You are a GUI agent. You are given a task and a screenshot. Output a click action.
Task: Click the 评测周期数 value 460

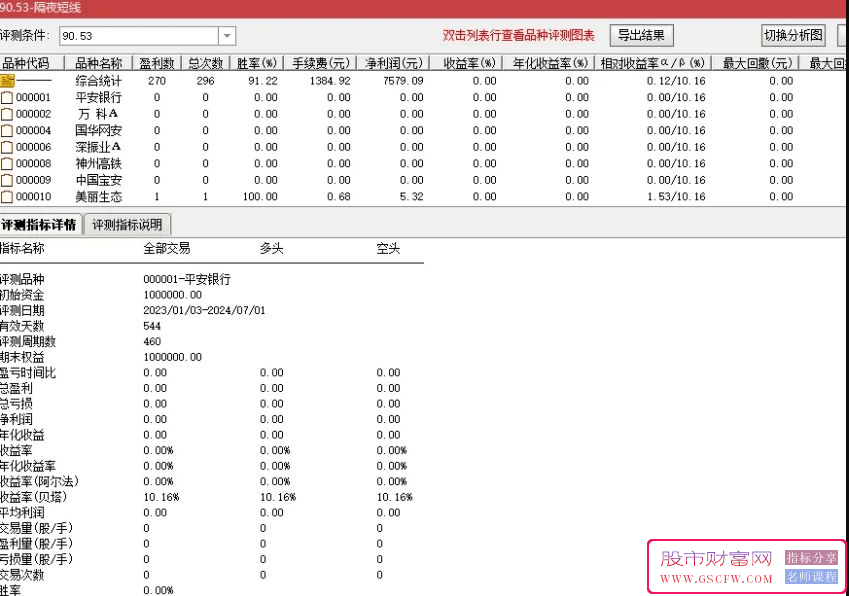tap(152, 342)
